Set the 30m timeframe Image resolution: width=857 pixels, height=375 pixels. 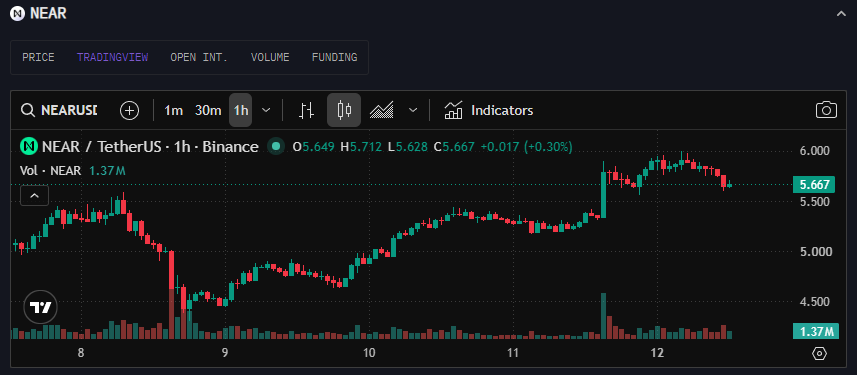(208, 110)
